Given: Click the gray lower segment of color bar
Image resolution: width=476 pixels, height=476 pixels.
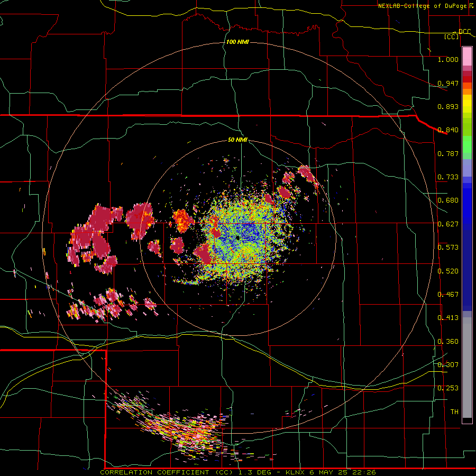Looking at the screenshot, I should (467, 368).
